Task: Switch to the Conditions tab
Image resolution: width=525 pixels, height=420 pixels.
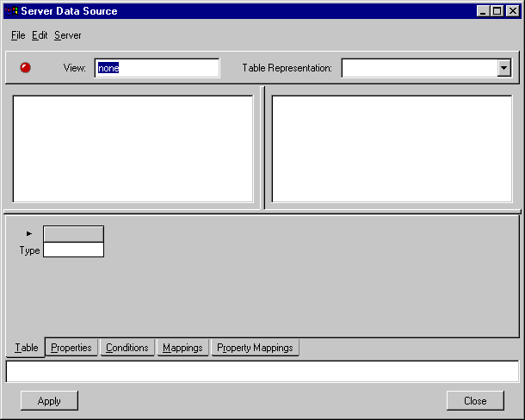Action: (x=127, y=348)
